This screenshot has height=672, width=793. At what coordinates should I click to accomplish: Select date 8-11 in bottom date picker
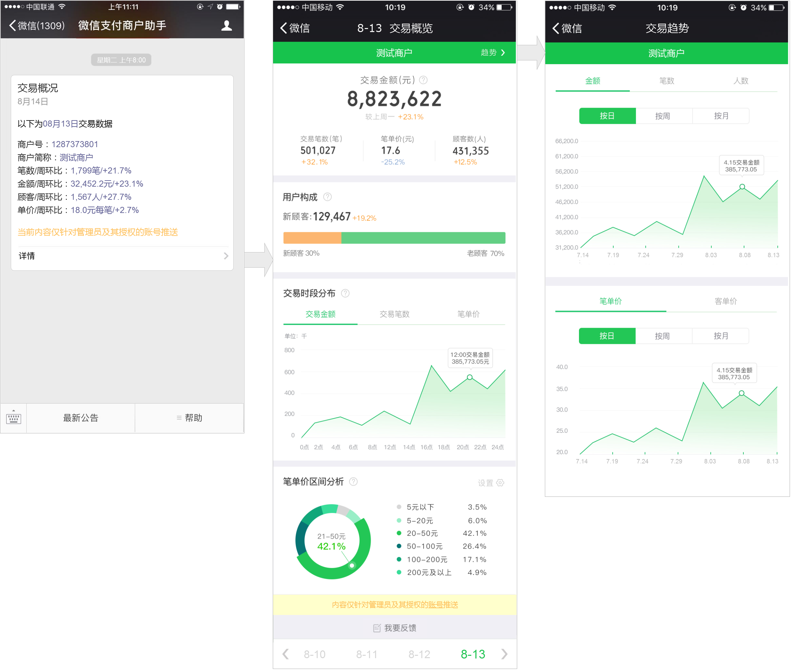[x=367, y=655]
